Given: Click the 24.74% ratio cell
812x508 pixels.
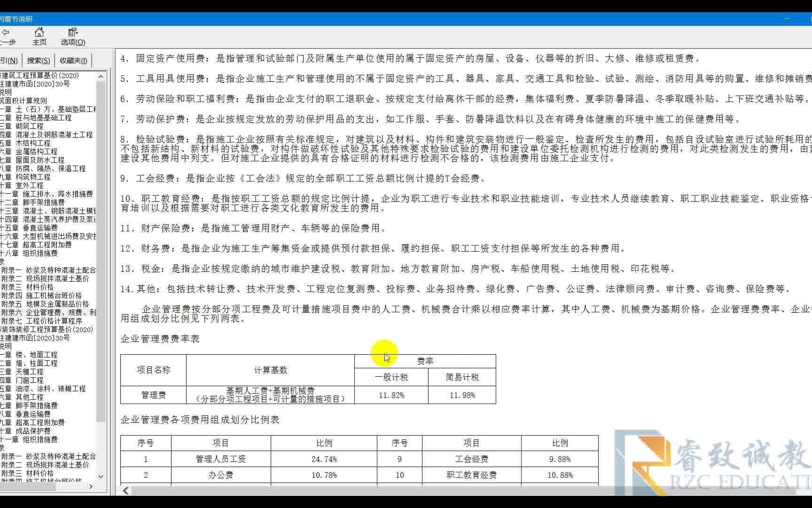Looking at the screenshot, I should [x=324, y=459].
